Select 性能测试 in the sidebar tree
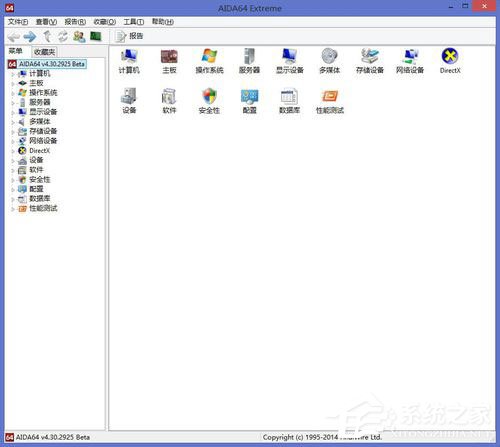 tap(43, 208)
